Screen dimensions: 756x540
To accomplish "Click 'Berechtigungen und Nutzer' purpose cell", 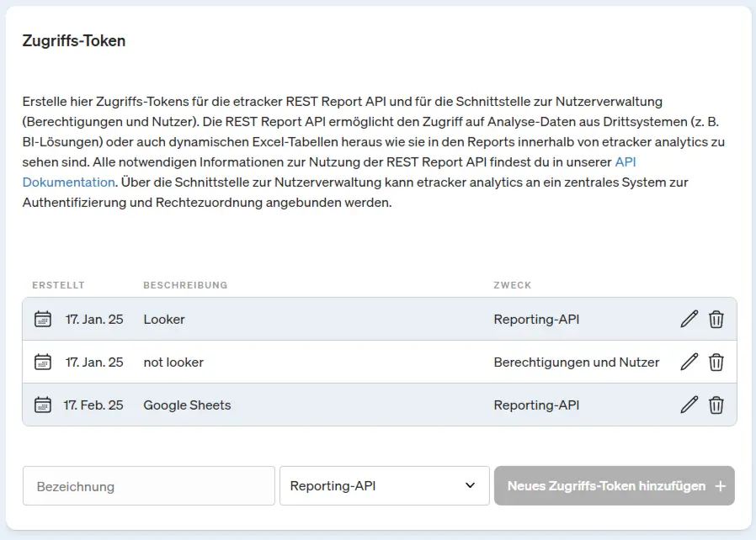I will [x=576, y=363].
